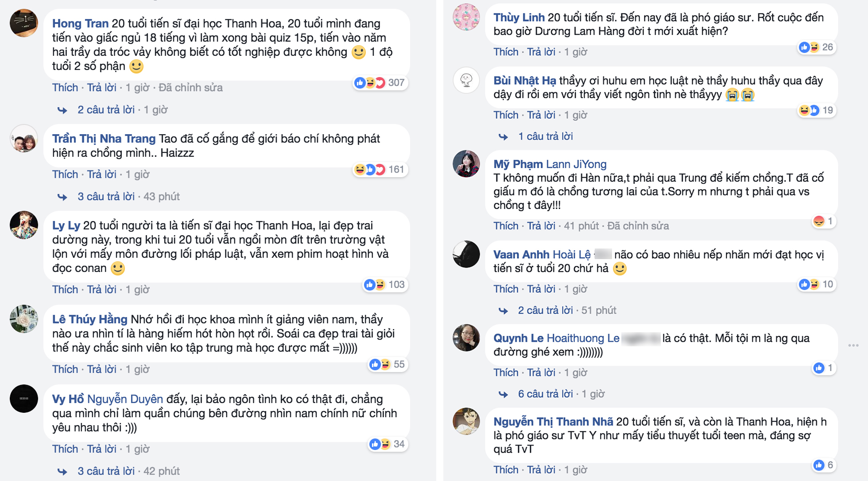Click the reply arrow icon beside '2 câu trả lời · 1 giờ'

click(62, 110)
